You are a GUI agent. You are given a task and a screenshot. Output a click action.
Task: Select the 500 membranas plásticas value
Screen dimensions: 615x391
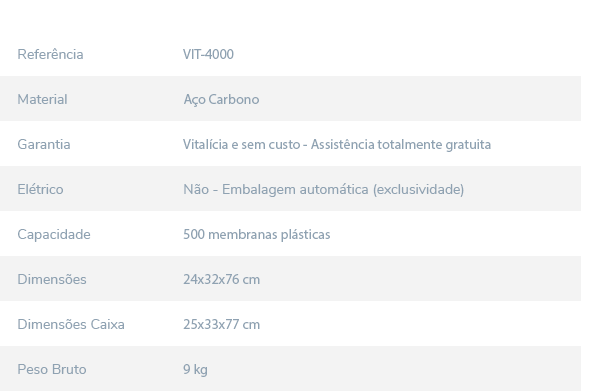257,235
